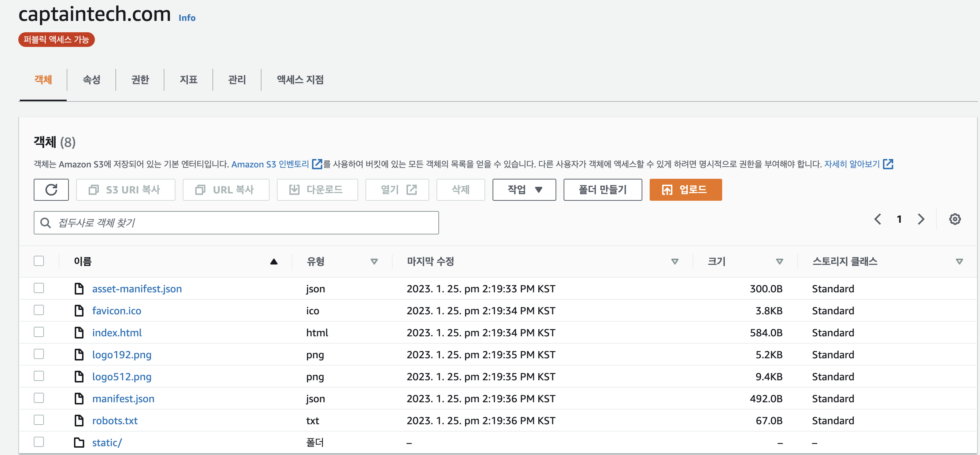
Task: Open the 권한 tab
Action: pyautogui.click(x=140, y=79)
